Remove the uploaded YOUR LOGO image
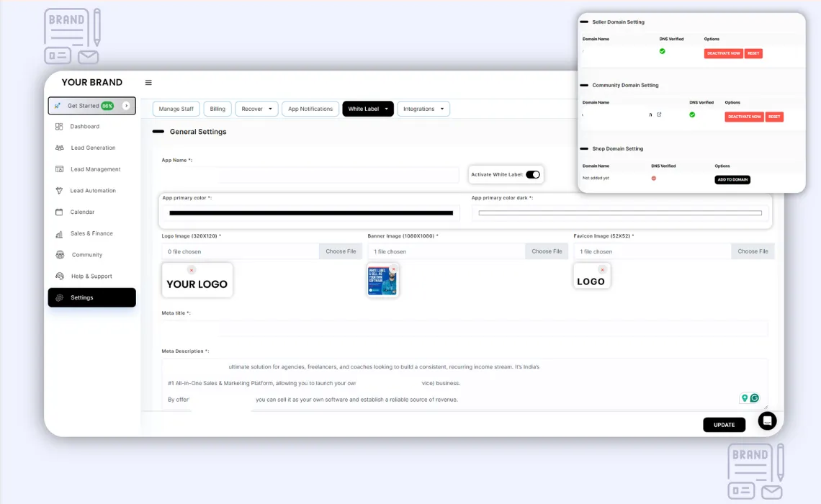 [192, 270]
